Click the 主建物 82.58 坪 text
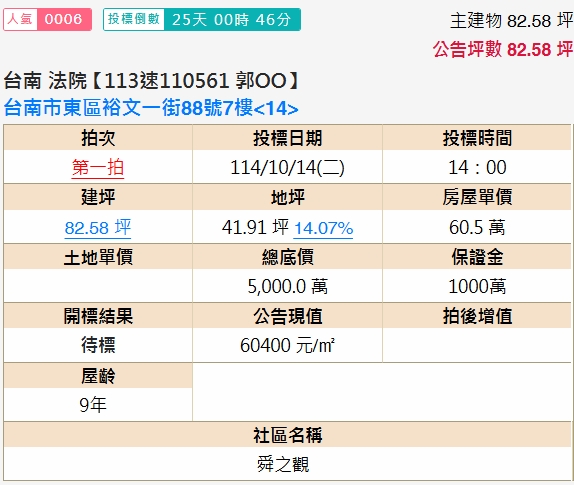The image size is (574, 485). coord(511,20)
